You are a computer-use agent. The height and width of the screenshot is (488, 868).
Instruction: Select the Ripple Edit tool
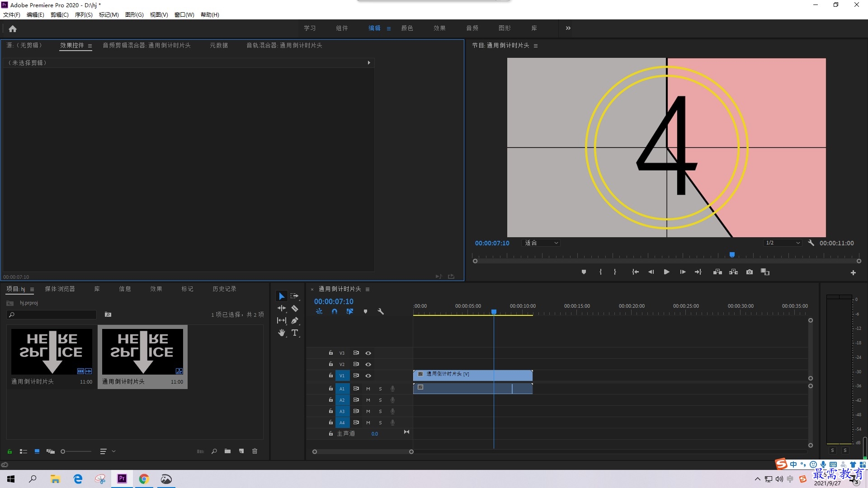[x=282, y=308]
